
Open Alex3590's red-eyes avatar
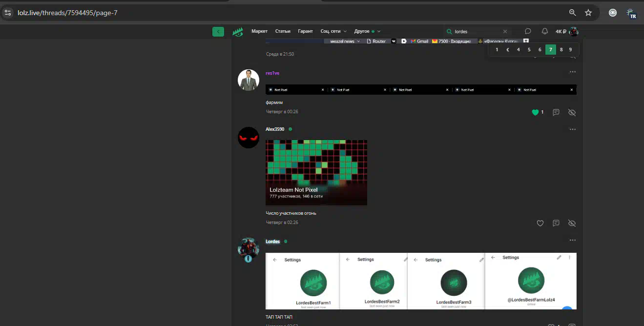[x=248, y=138]
